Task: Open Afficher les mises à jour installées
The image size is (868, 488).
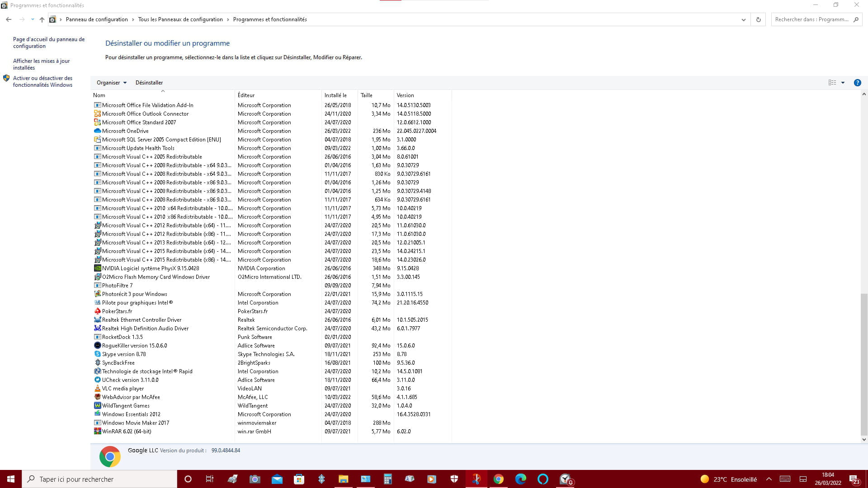Action: [42, 64]
